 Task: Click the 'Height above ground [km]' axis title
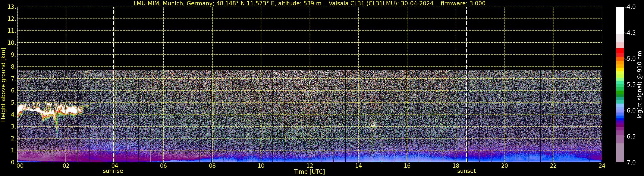point(3,85)
